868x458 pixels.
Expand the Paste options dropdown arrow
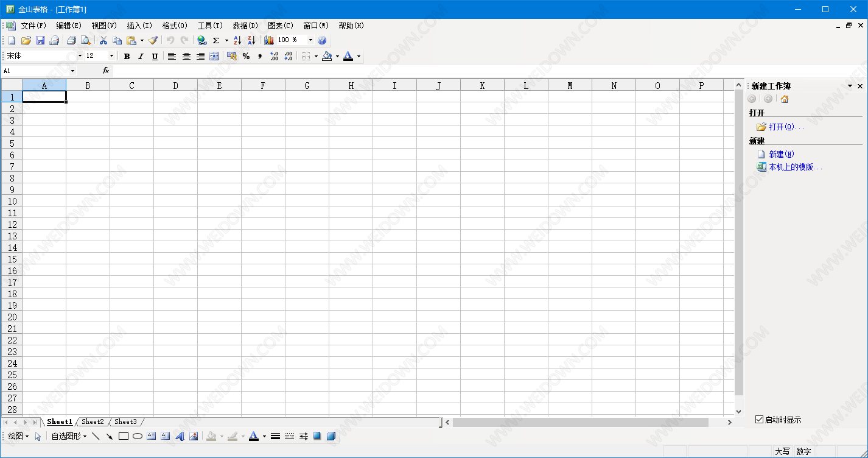(142, 40)
